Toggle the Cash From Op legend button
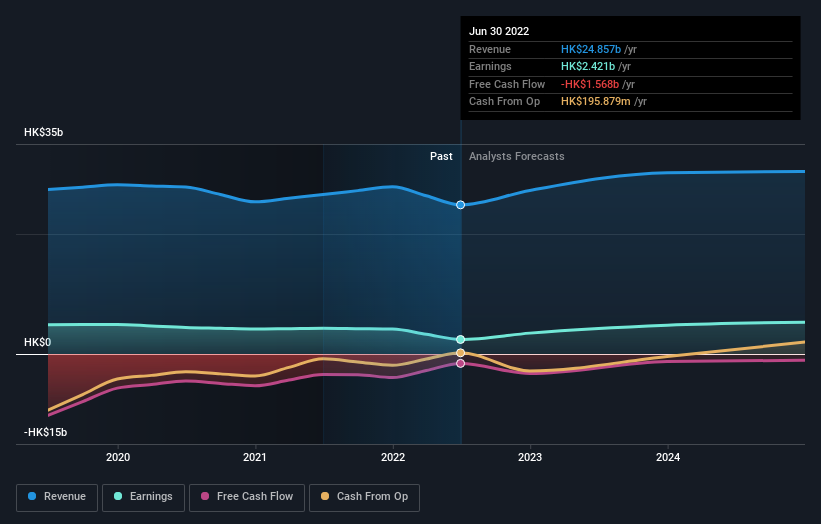This screenshot has width=821, height=524. pyautogui.click(x=364, y=497)
